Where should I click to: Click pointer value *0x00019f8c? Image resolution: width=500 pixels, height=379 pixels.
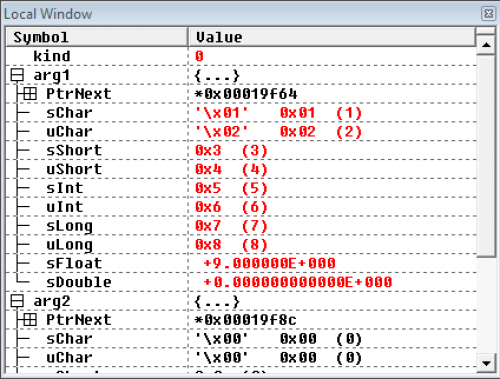coord(246,320)
